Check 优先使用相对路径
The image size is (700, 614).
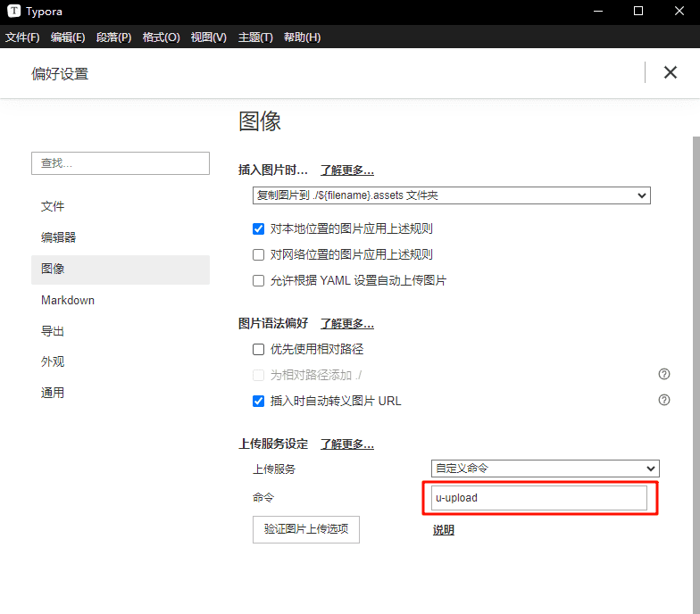point(258,350)
